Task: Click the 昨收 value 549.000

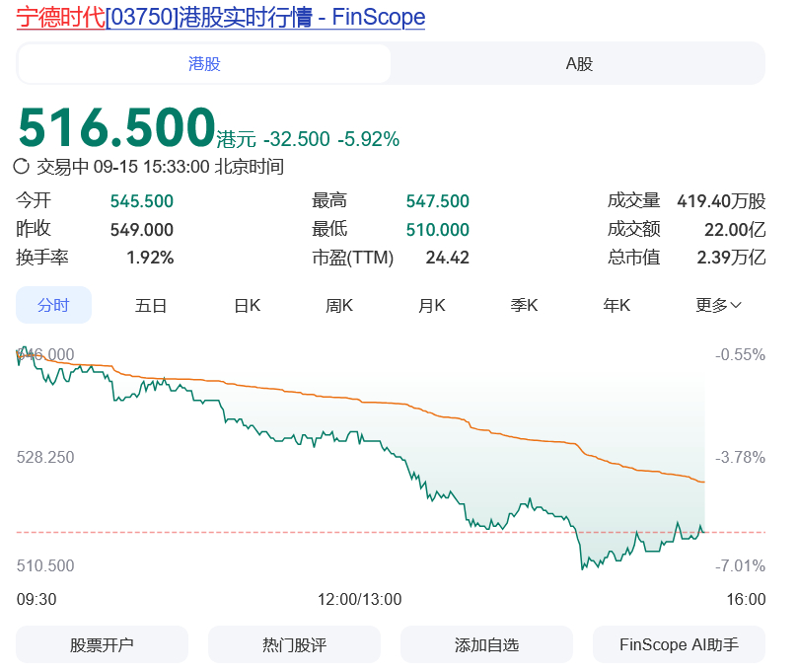Action: point(142,229)
